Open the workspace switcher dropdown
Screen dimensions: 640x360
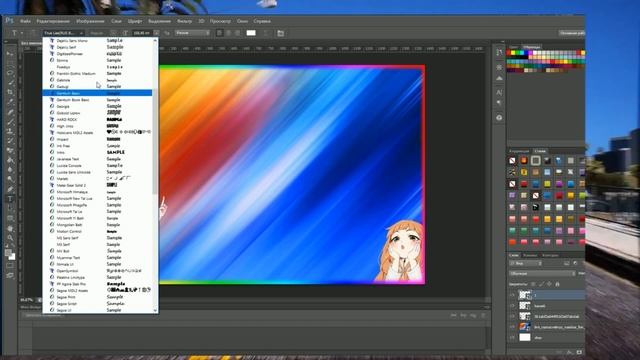coord(571,33)
